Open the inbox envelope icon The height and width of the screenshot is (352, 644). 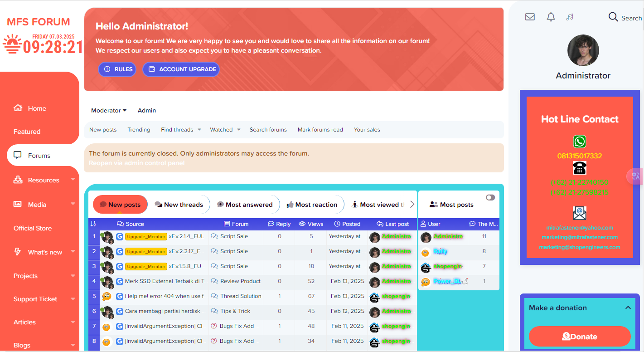(x=530, y=17)
